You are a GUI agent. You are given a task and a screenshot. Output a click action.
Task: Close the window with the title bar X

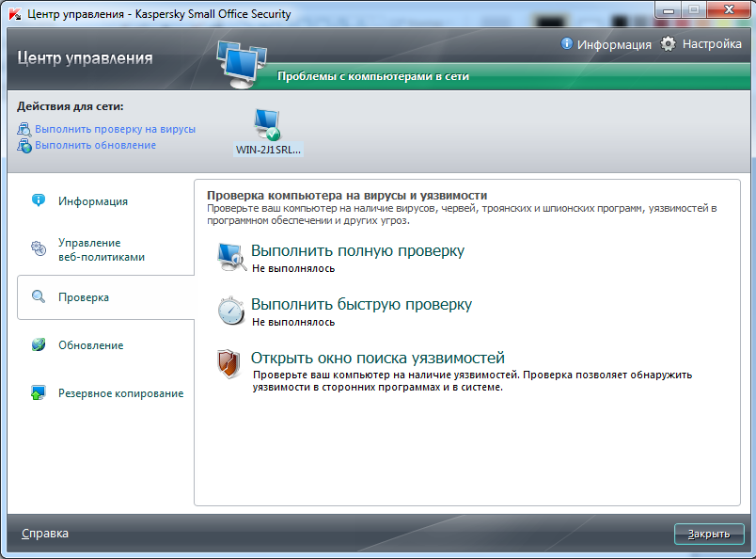tap(729, 9)
